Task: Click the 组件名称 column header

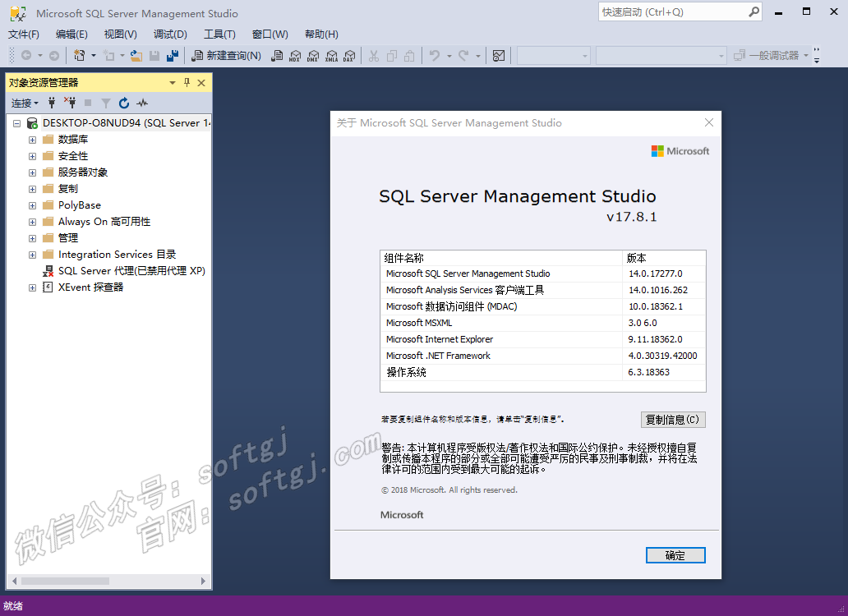Action: 501,258
